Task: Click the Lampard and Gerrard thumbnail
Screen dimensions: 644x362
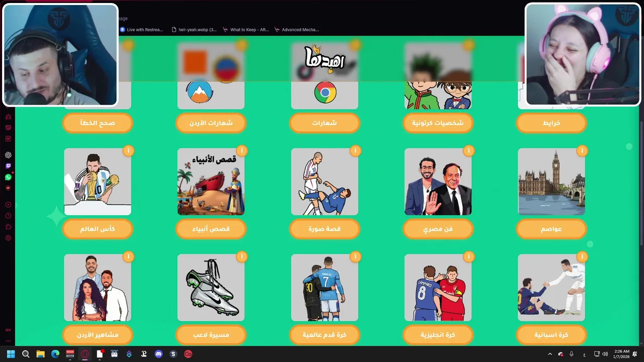Action: tap(438, 288)
